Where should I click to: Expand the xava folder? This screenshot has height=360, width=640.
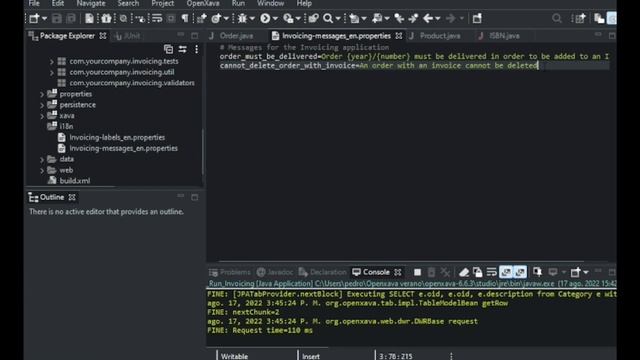coord(42,116)
